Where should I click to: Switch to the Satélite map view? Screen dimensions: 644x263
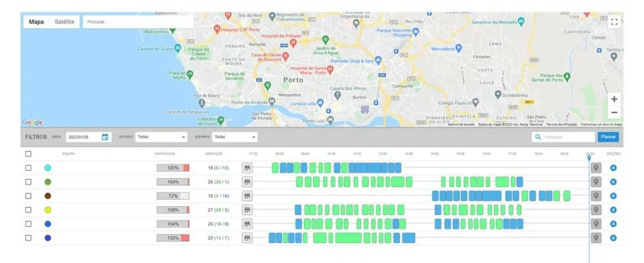pos(64,22)
